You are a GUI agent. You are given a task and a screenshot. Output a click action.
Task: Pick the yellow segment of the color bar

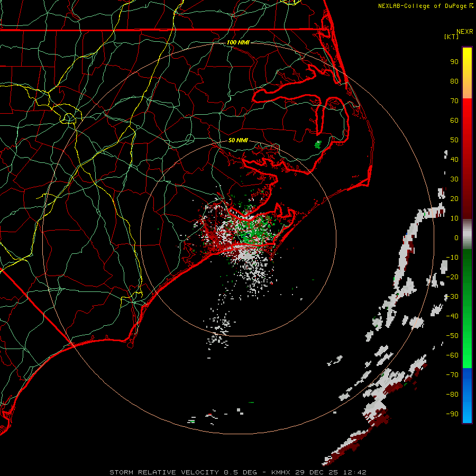click(467, 73)
